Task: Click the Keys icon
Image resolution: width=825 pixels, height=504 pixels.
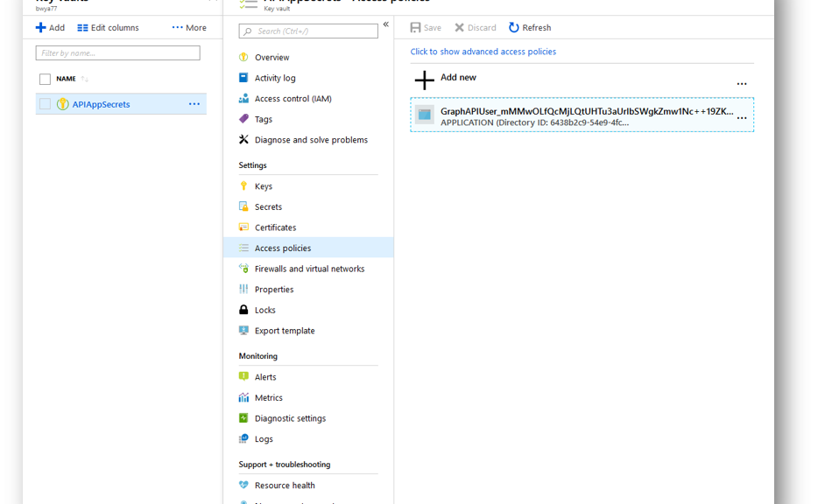Action: [243, 185]
